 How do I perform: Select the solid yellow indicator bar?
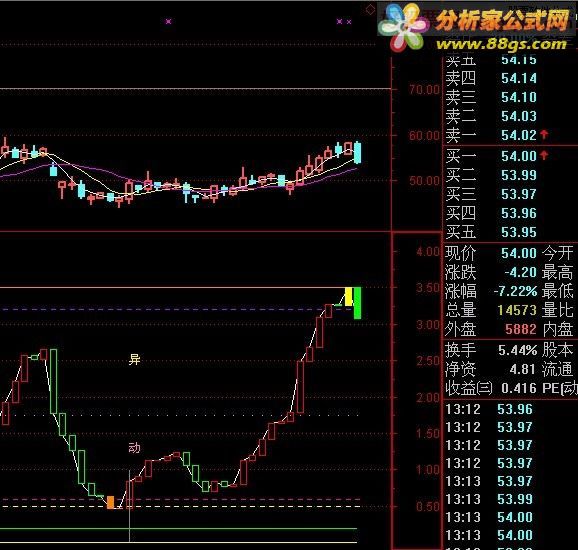click(349, 297)
